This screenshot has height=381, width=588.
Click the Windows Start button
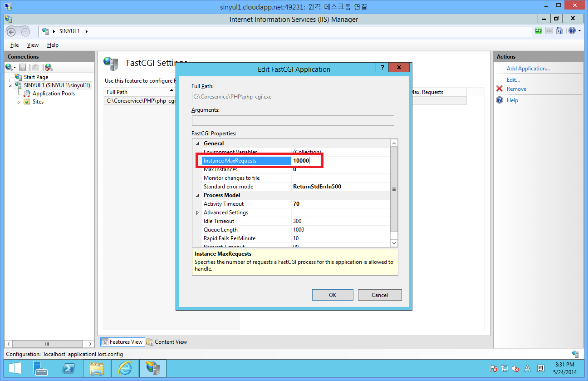[15, 368]
